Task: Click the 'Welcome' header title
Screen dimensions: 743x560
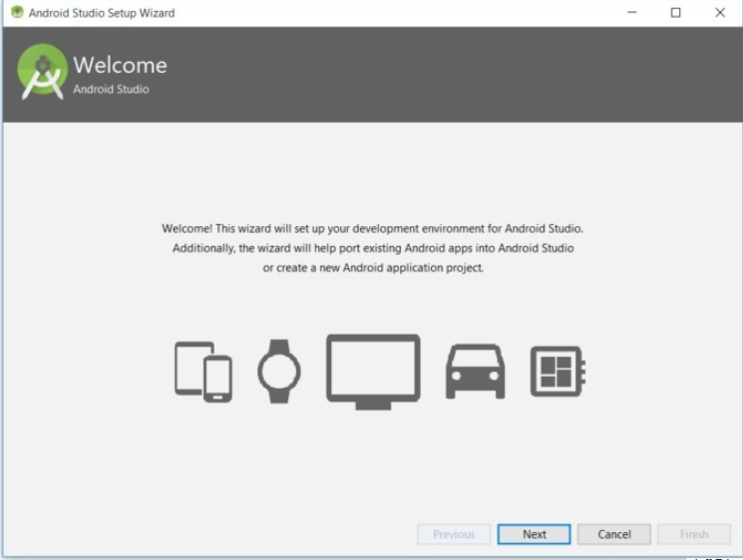Action: point(120,65)
